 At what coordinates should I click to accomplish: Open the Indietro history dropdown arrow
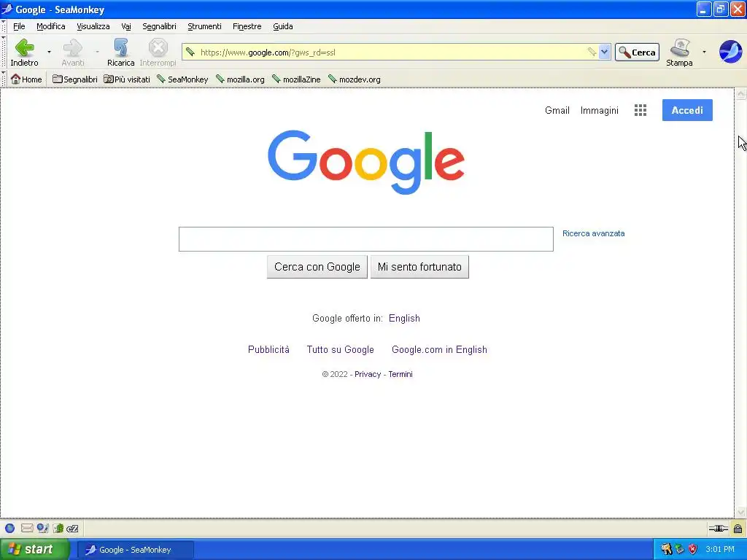[x=49, y=52]
